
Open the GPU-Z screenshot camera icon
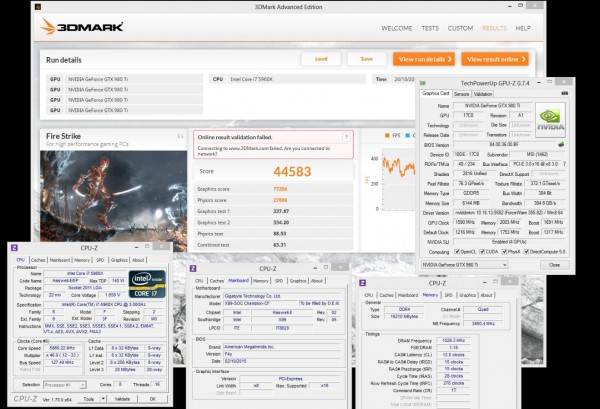(x=564, y=93)
